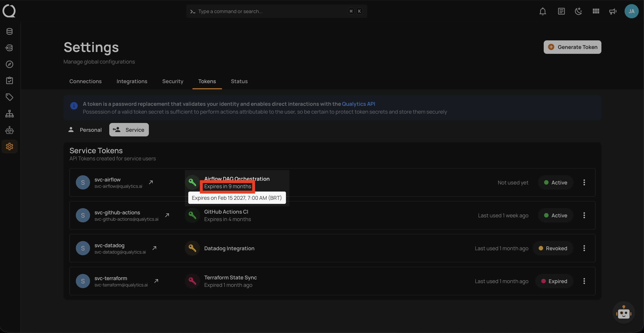Click the Generate Token button

tap(572, 47)
